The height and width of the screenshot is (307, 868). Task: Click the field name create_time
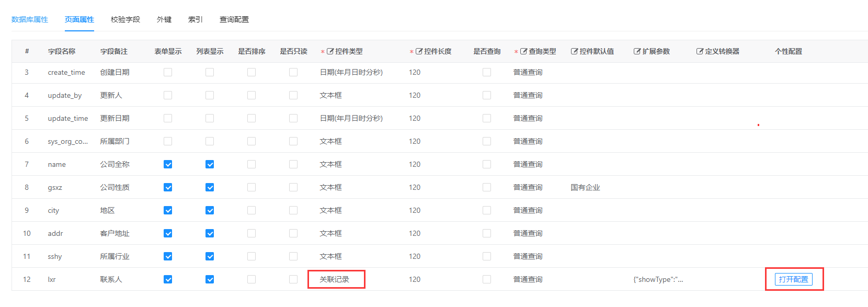66,72
